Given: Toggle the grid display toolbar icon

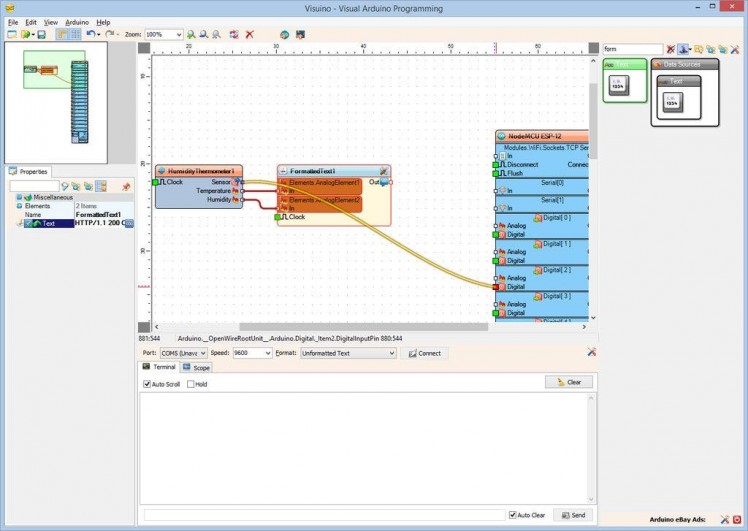Looking at the screenshot, I should tap(74, 34).
